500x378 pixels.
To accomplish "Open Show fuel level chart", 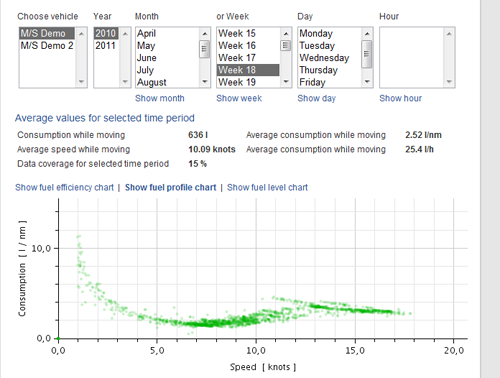I will click(267, 187).
